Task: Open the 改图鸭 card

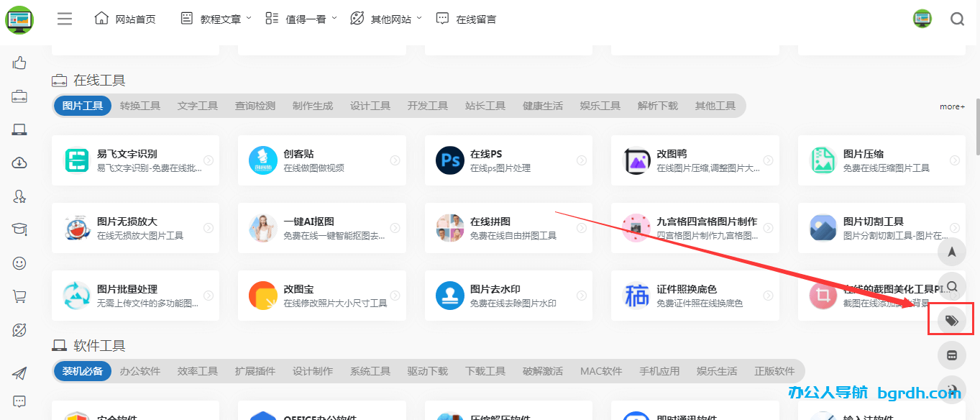Action: pyautogui.click(x=695, y=160)
